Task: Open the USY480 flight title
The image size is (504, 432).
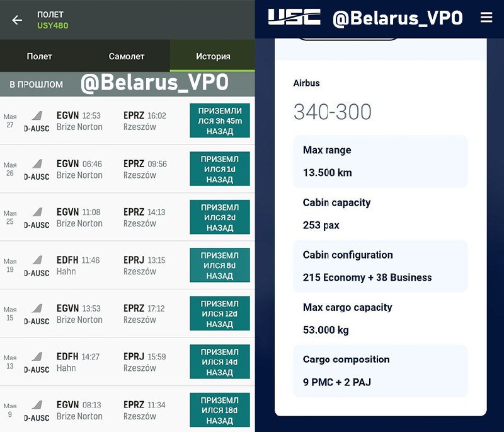Action: click(53, 26)
